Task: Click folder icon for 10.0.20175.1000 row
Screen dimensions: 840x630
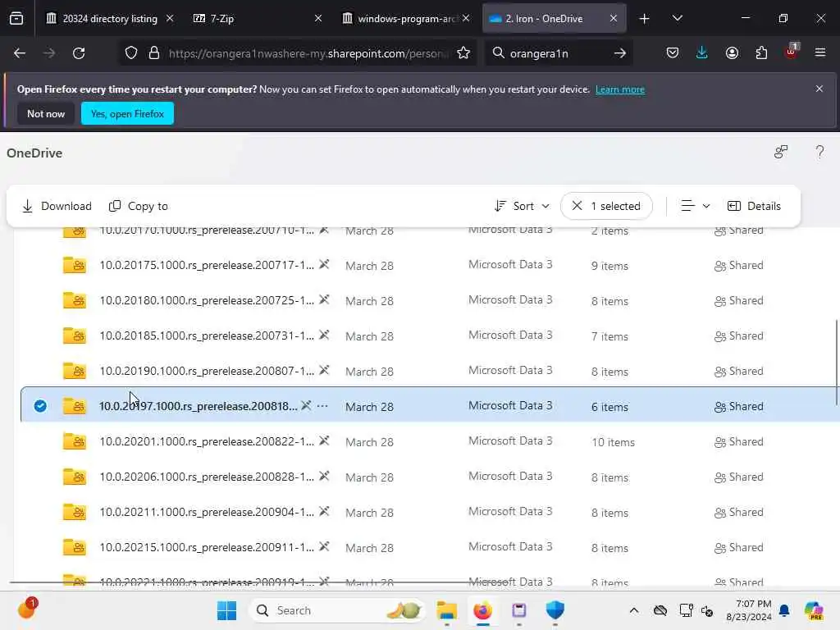Action: (75, 265)
